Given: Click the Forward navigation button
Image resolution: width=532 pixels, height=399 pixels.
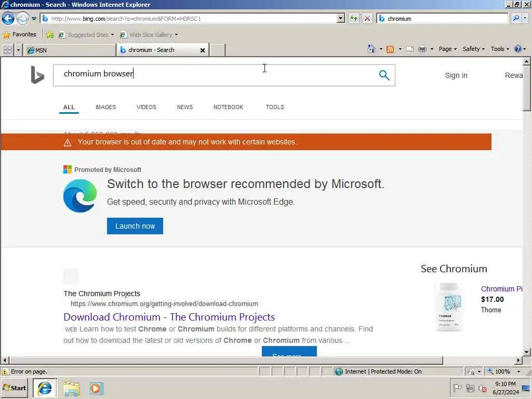Looking at the screenshot, I should pyautogui.click(x=23, y=18).
